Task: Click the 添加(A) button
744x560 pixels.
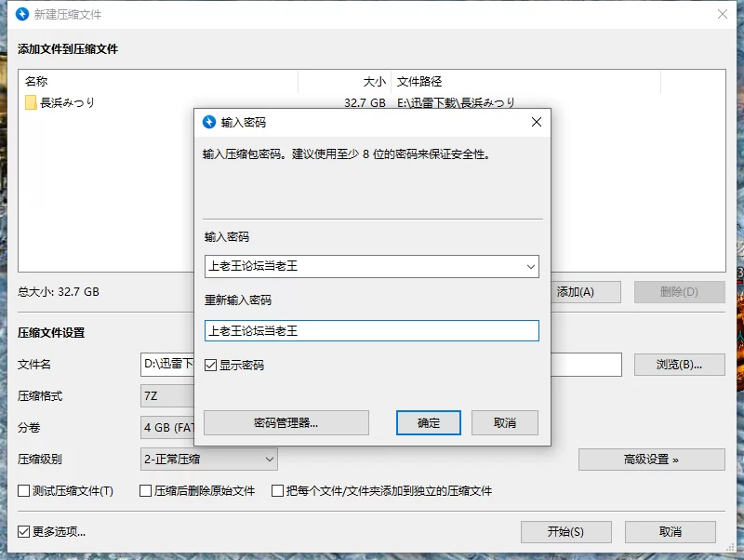Action: [586, 292]
